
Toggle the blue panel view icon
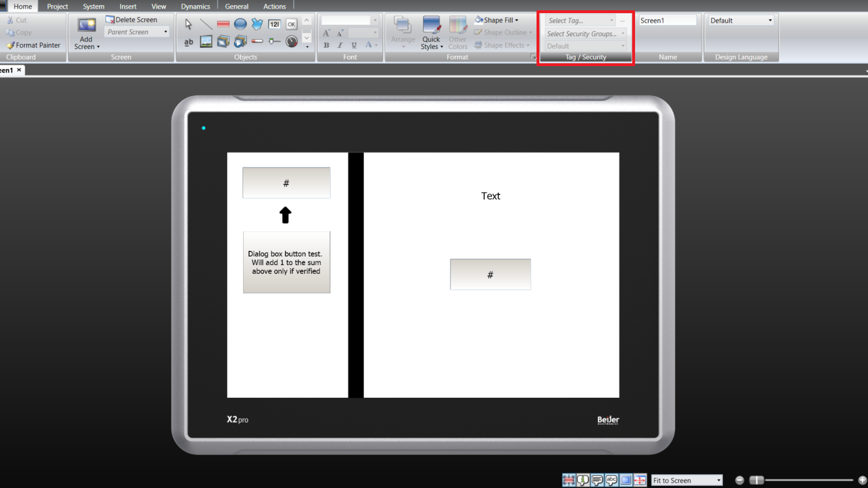625,480
